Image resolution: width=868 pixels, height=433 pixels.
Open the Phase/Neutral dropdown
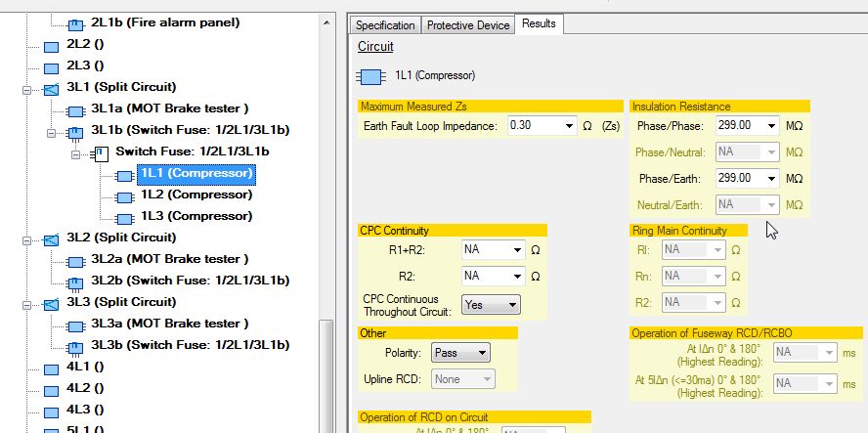[x=748, y=152]
